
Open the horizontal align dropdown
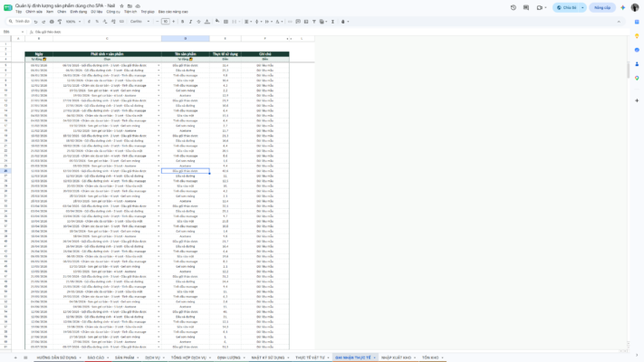tap(248, 22)
